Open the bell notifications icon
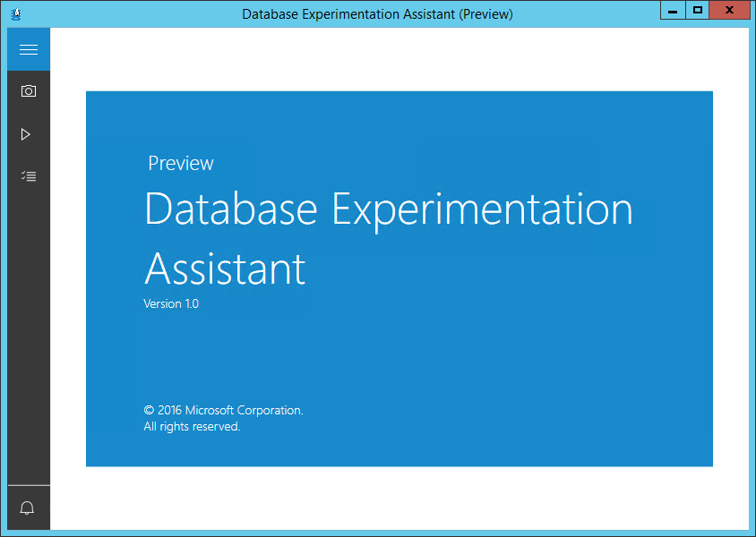Screen dimensions: 756x537 27,507
